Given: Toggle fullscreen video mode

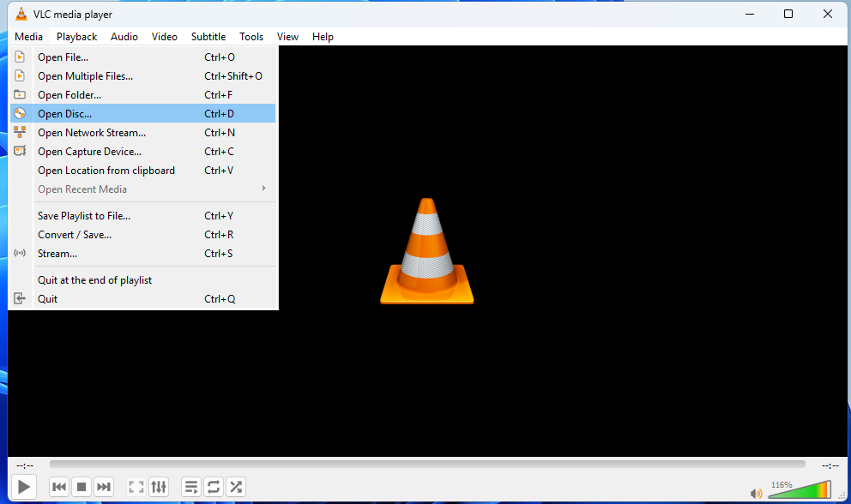Looking at the screenshot, I should point(136,487).
